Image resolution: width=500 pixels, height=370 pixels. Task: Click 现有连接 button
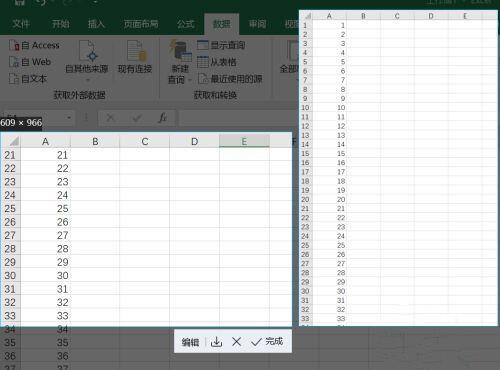pos(135,57)
